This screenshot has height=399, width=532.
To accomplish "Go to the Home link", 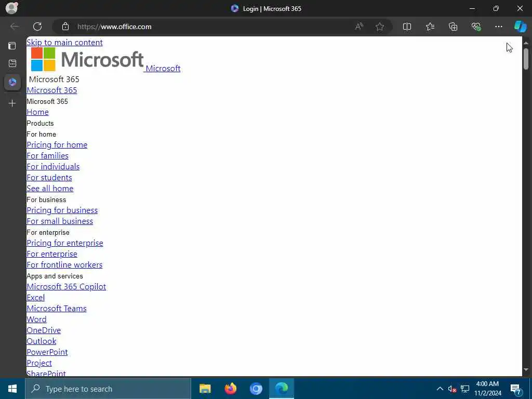I will pyautogui.click(x=37, y=112).
